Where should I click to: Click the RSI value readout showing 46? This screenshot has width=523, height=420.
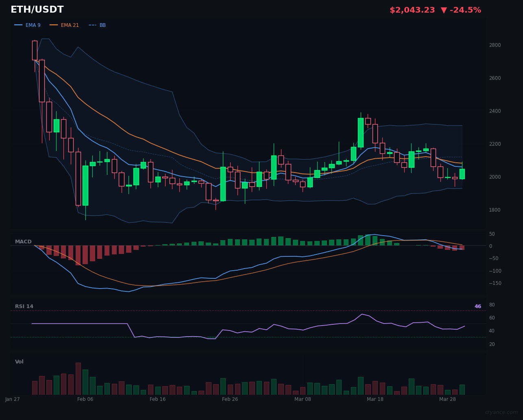[477, 306]
